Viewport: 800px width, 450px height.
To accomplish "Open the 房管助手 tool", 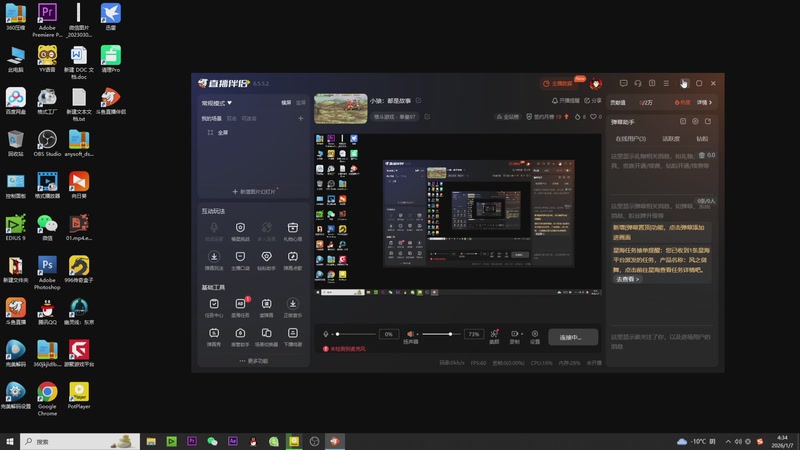I will coord(240,337).
